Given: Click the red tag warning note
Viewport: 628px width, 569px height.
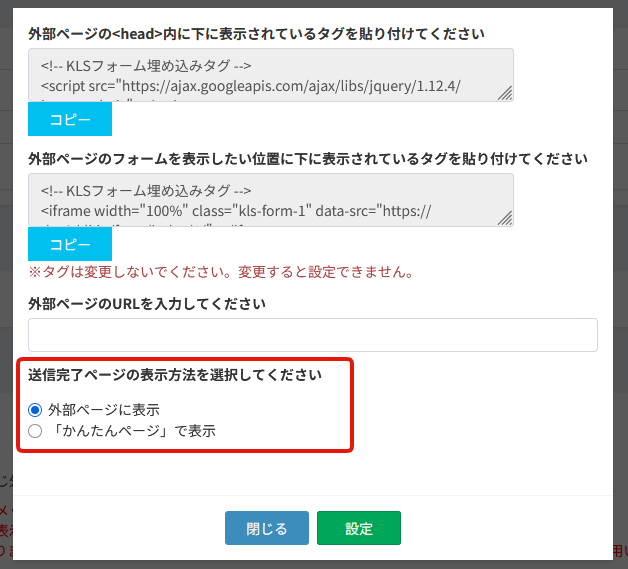Looking at the screenshot, I should [x=221, y=272].
